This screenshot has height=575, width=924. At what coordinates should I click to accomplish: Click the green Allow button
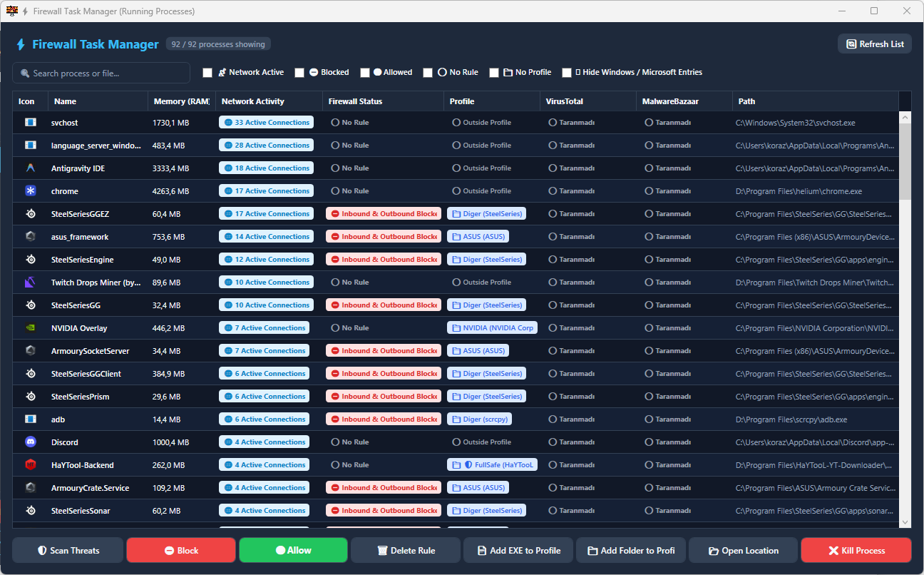click(x=293, y=551)
